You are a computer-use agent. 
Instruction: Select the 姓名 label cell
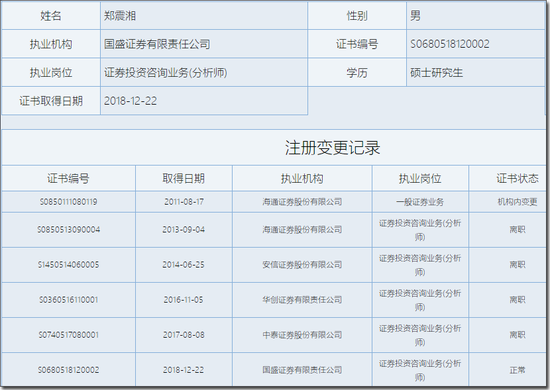(51, 16)
